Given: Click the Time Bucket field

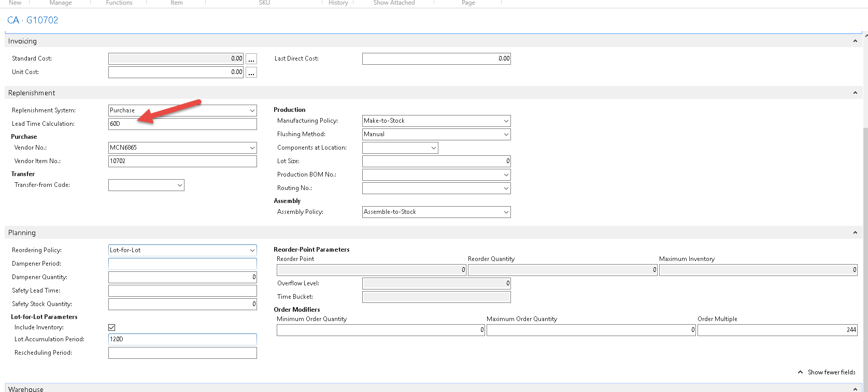Looking at the screenshot, I should point(436,297).
